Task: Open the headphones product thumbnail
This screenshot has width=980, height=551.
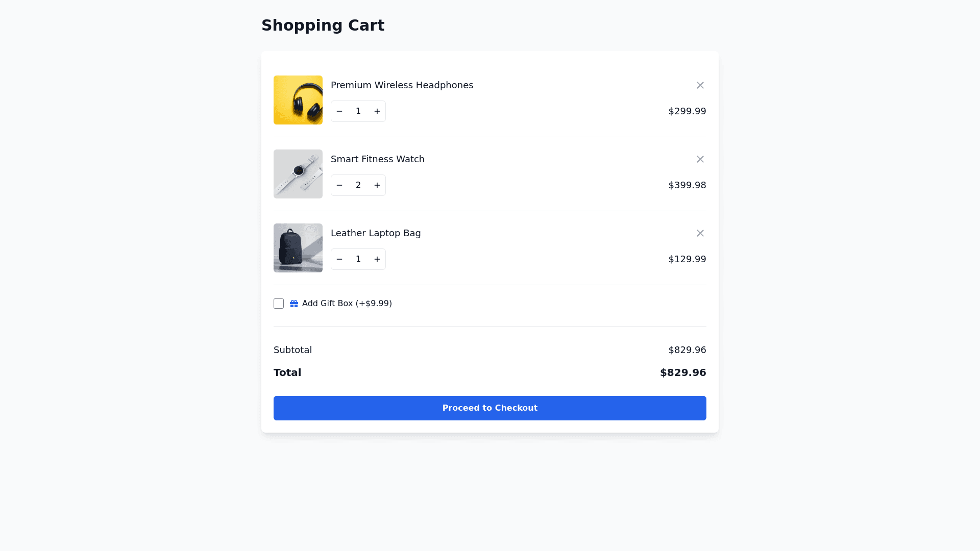Action: (298, 100)
